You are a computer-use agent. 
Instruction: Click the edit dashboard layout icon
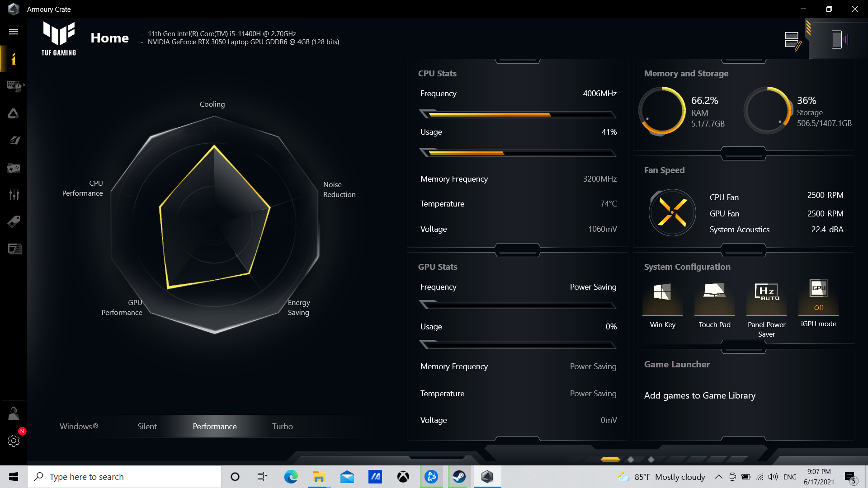pyautogui.click(x=793, y=41)
